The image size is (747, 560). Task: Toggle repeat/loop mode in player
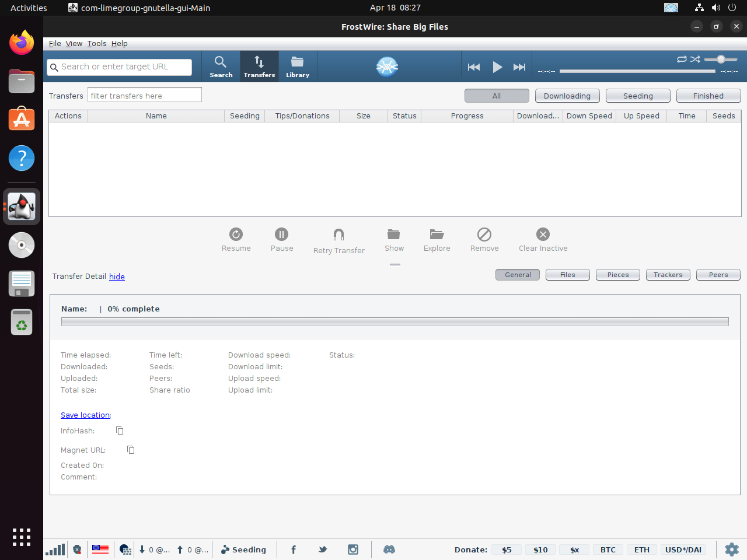pyautogui.click(x=682, y=59)
